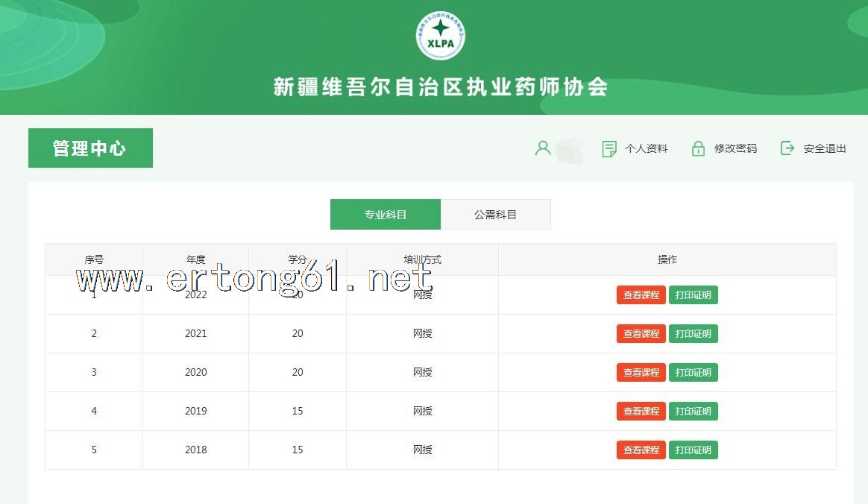868x504 pixels.
Task: Print the 2018 certificate
Action: click(693, 450)
